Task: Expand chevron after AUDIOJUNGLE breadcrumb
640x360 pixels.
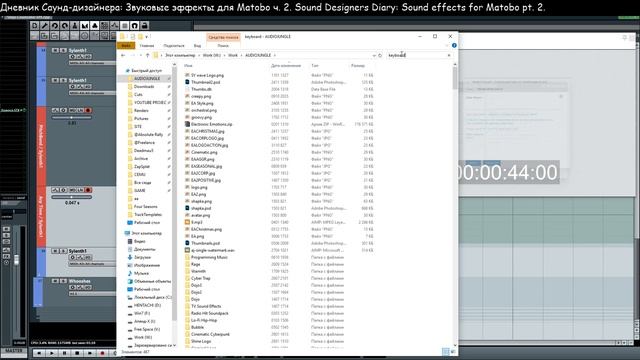Action: (275, 55)
